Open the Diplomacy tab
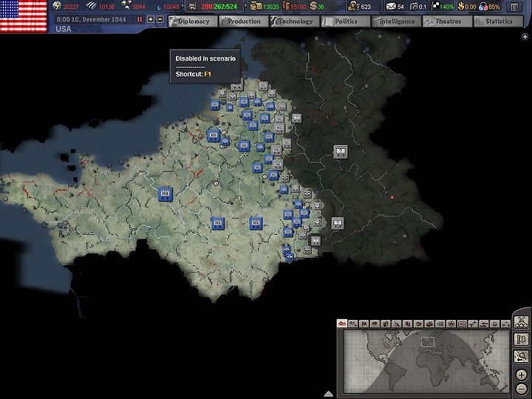 pyautogui.click(x=193, y=21)
